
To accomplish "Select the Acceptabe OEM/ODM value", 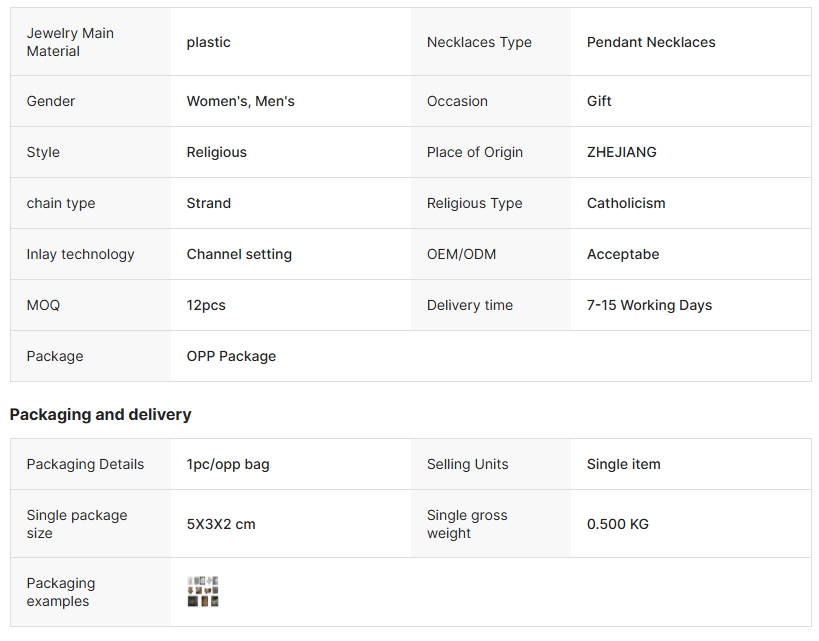I will 623,254.
